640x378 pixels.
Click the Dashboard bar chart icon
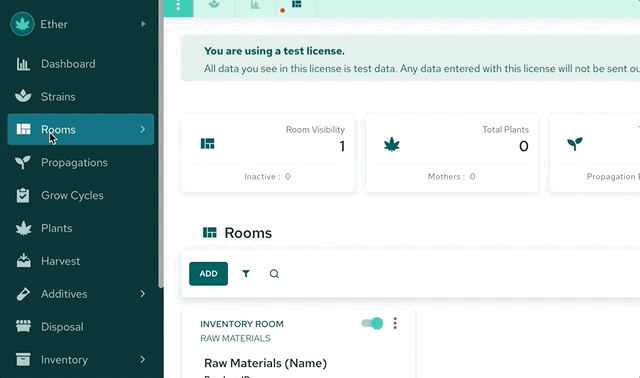(x=23, y=64)
